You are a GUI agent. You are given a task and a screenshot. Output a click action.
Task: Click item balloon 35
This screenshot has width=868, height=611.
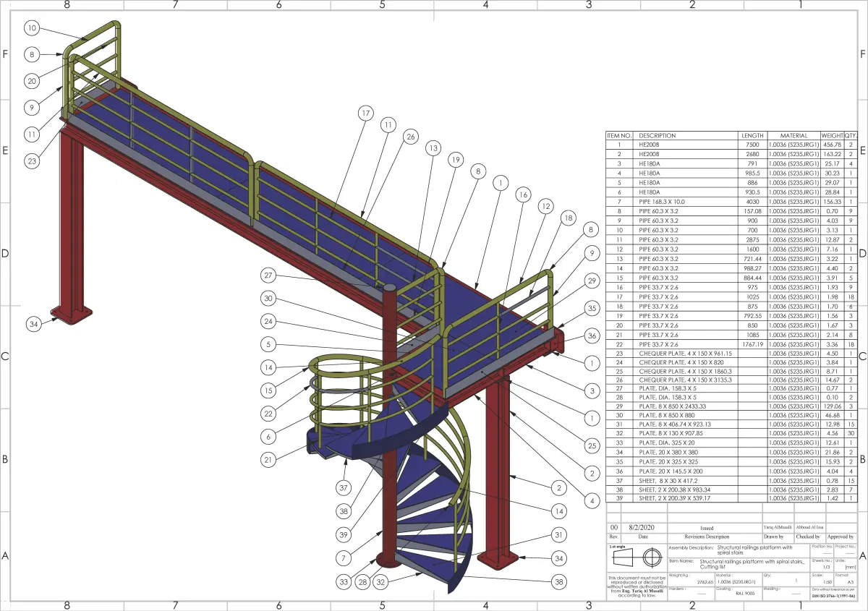coord(592,308)
